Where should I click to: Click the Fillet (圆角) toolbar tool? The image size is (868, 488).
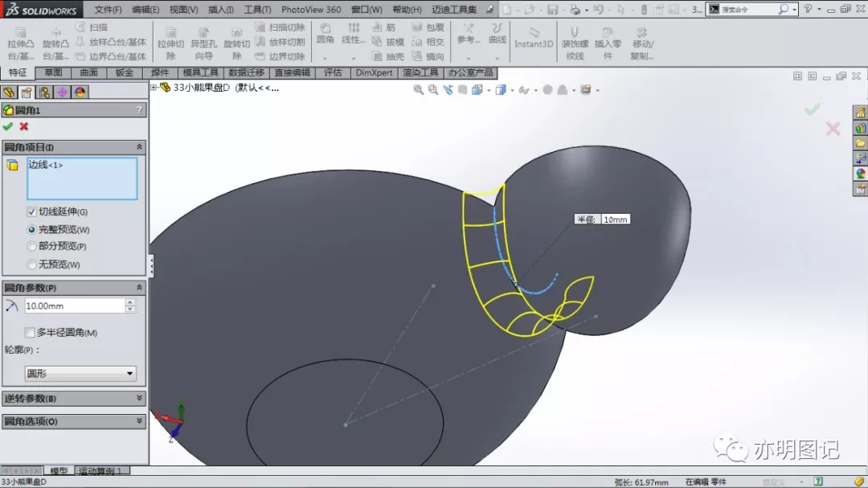pos(325,35)
